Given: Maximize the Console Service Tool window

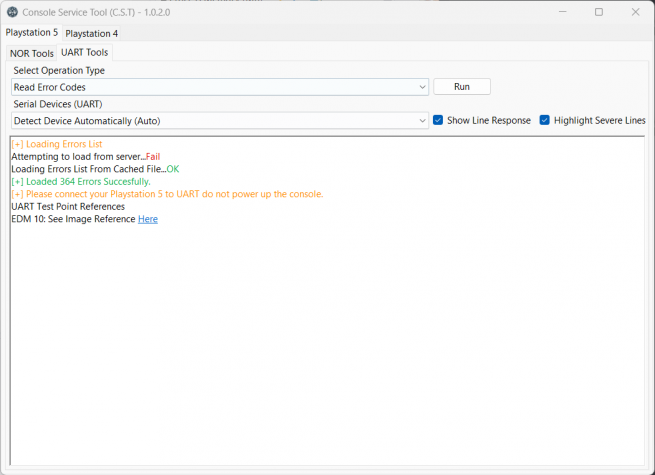Looking at the screenshot, I should coord(599,12).
